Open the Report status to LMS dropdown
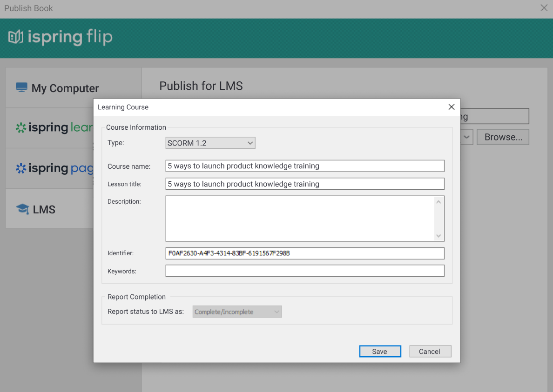This screenshot has width=553, height=392. 237,312
